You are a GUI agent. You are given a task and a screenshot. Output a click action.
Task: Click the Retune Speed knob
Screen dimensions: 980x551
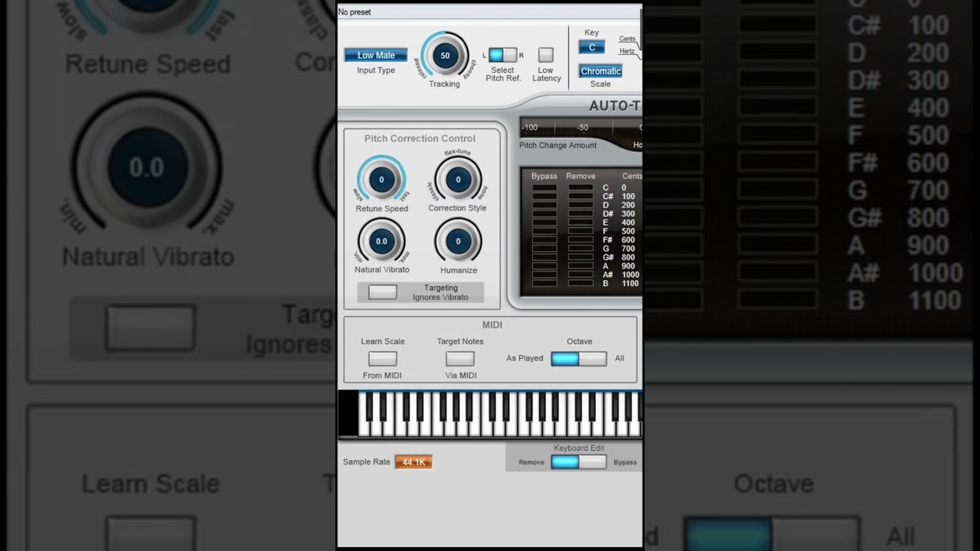381,180
